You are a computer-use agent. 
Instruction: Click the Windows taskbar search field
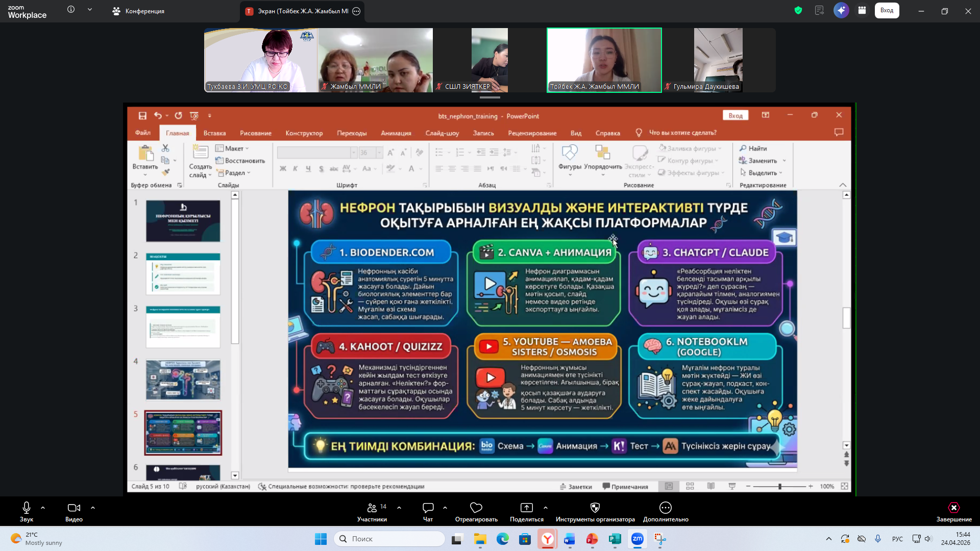[389, 539]
